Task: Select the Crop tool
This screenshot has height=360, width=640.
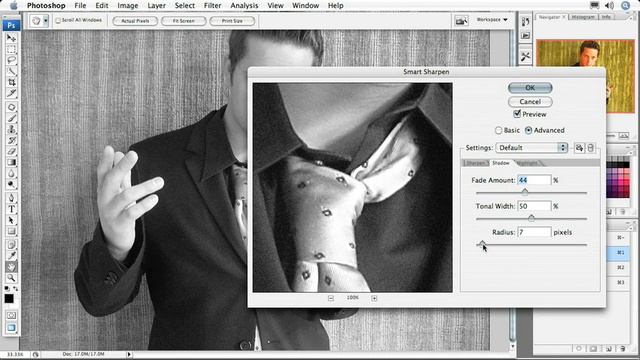Action: pyautogui.click(x=11, y=82)
